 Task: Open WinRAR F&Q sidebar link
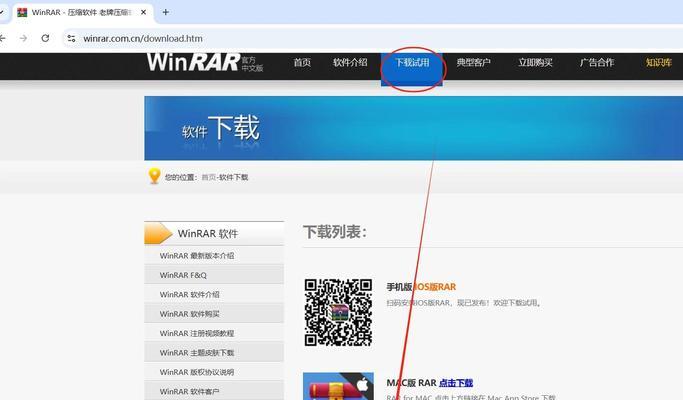(x=183, y=275)
